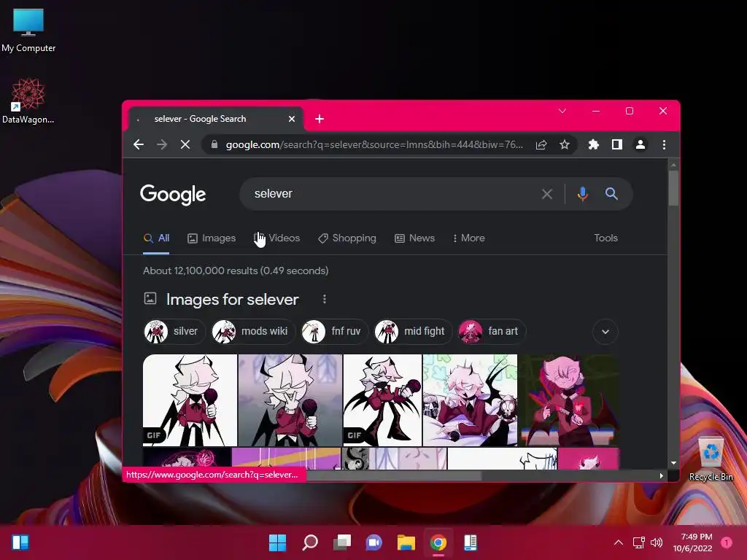Select the fnf ruv suggestion chip
This screenshot has width=747, height=560.
[335, 332]
